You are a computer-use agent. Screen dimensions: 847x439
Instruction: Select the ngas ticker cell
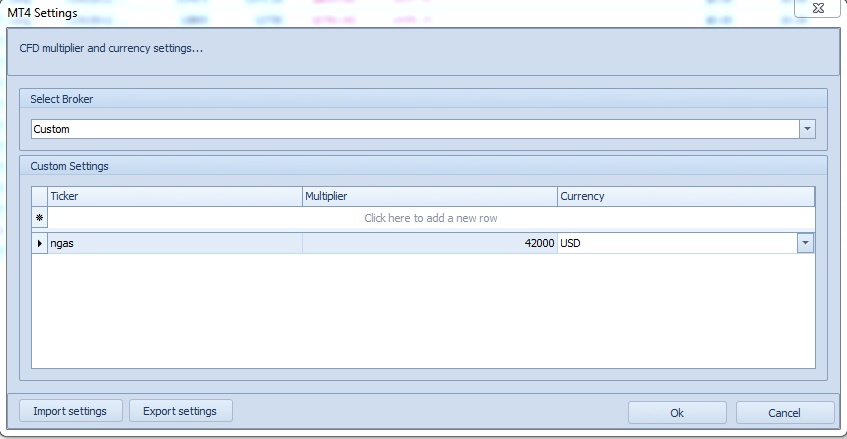click(175, 243)
